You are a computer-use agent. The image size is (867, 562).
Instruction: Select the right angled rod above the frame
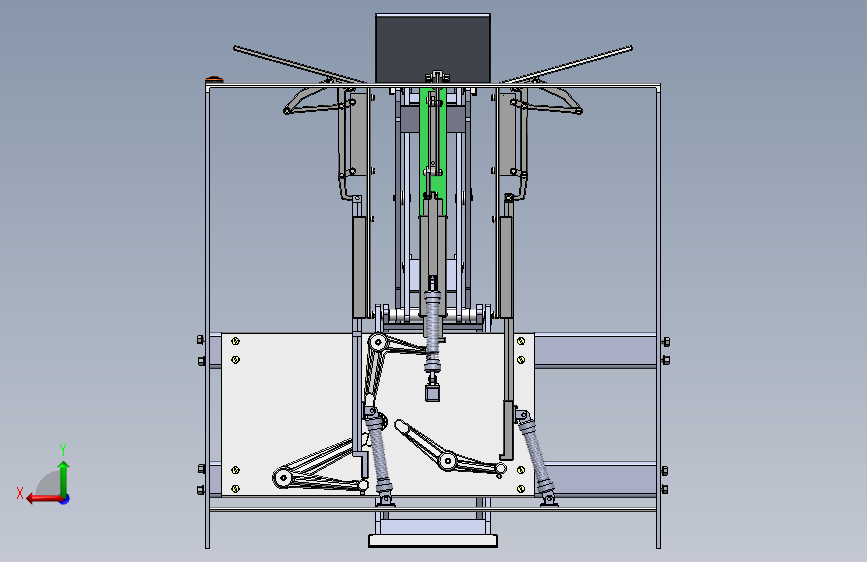pyautogui.click(x=567, y=65)
